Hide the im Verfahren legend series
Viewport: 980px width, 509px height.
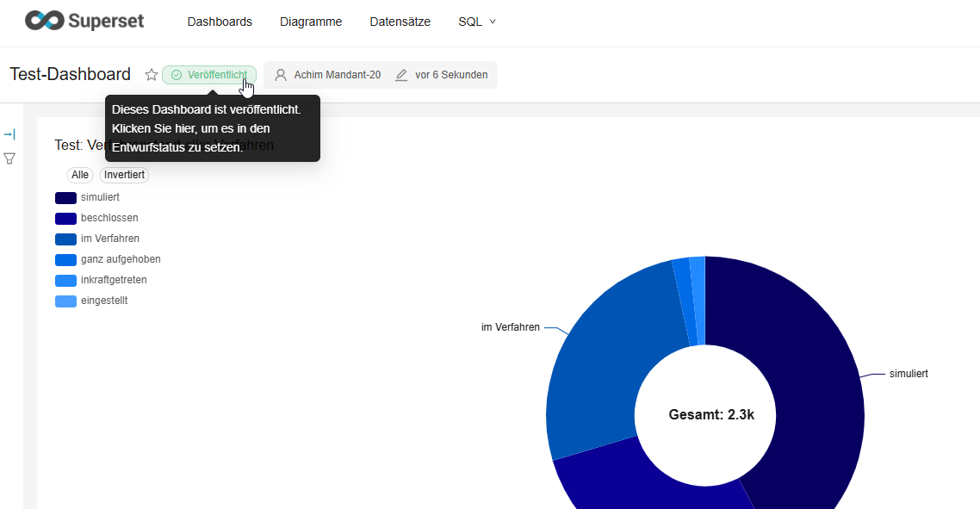(x=109, y=239)
